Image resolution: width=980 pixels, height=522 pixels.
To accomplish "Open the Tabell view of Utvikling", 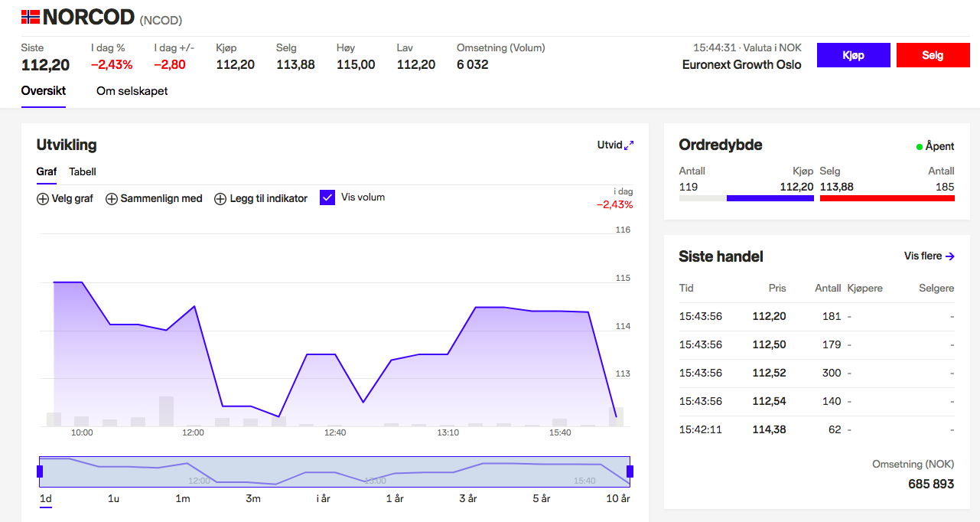I will (x=83, y=172).
